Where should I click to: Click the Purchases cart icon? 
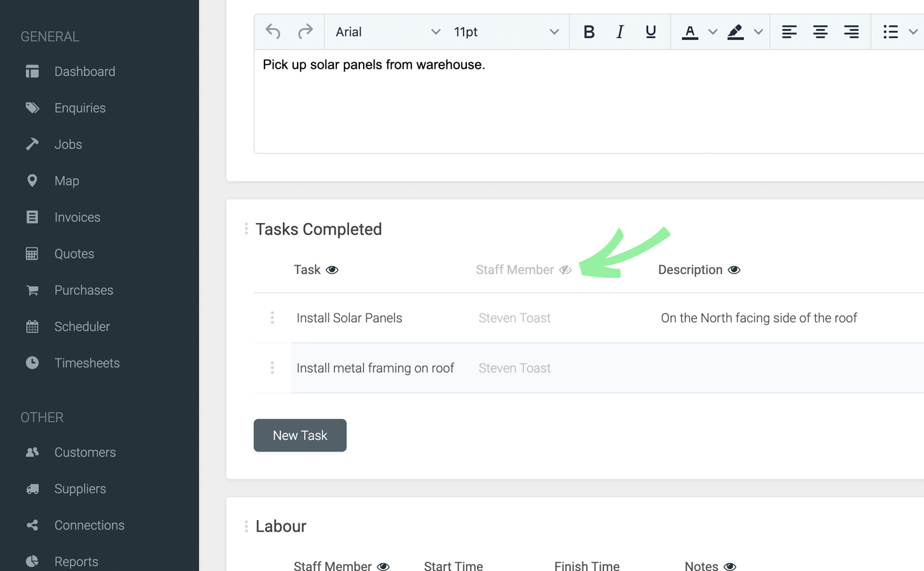[x=32, y=291]
